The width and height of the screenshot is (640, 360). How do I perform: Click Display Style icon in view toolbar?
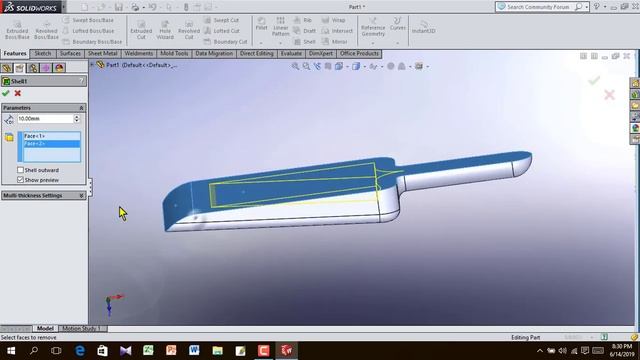click(356, 66)
